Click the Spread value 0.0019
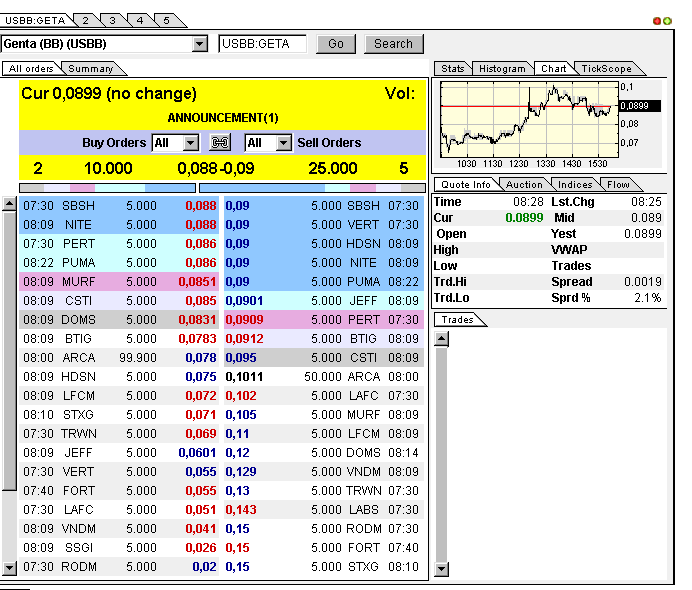Image resolution: width=692 pixels, height=590 pixels. click(x=643, y=282)
